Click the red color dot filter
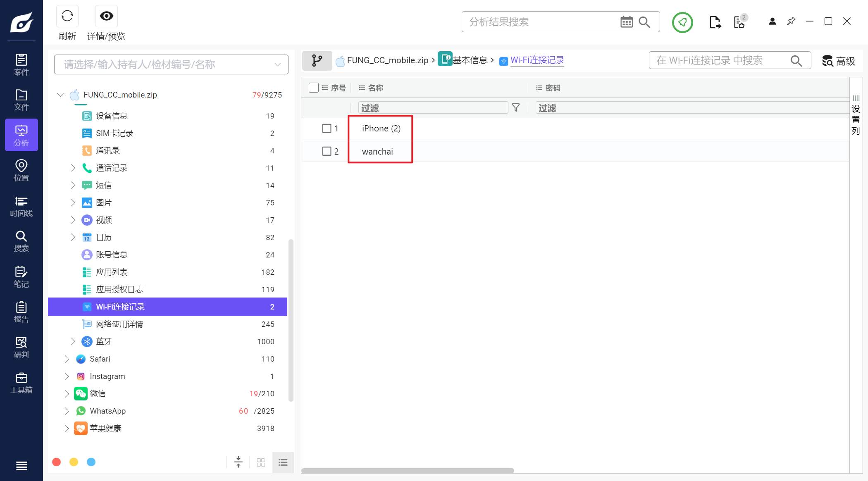Image resolution: width=868 pixels, height=481 pixels. pos(57,462)
